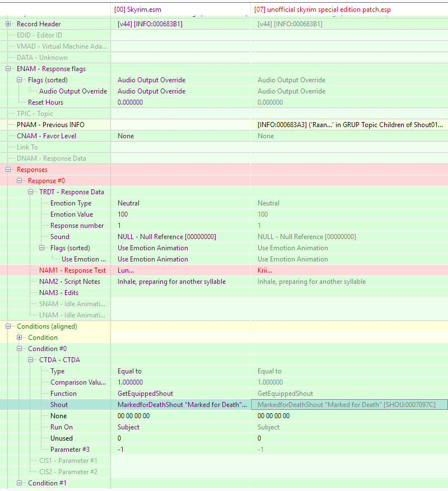
Task: Expand the unnumbered Condition node
Action: 20,338
